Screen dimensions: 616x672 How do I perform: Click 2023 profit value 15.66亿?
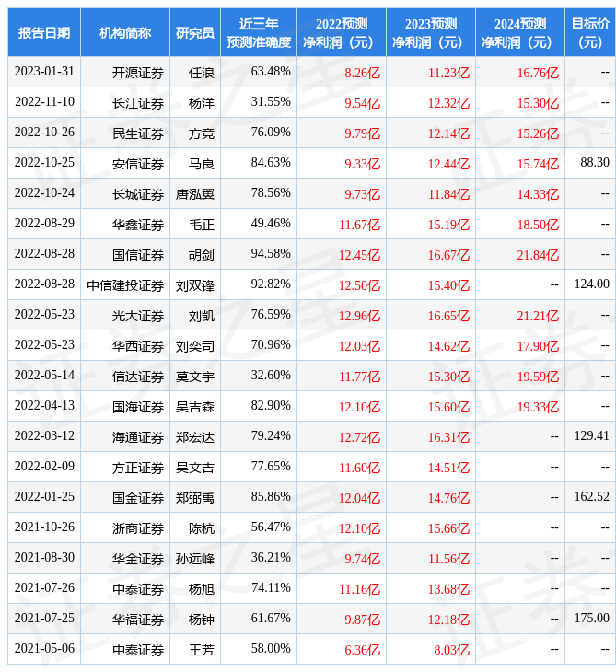[x=448, y=529]
